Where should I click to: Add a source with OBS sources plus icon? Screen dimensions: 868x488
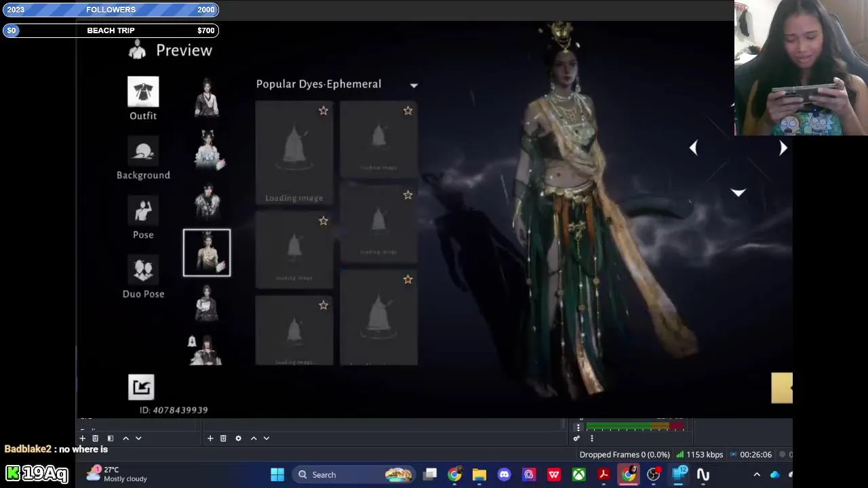point(210,439)
